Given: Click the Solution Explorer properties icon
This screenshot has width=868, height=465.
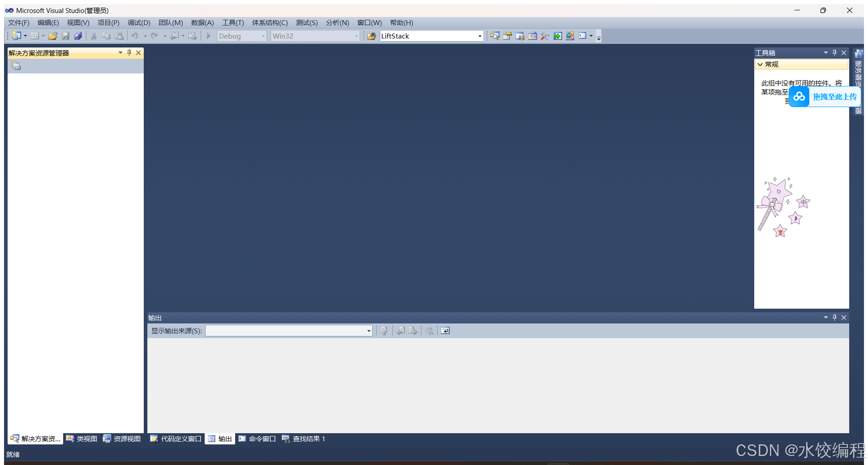Looking at the screenshot, I should click(x=17, y=66).
